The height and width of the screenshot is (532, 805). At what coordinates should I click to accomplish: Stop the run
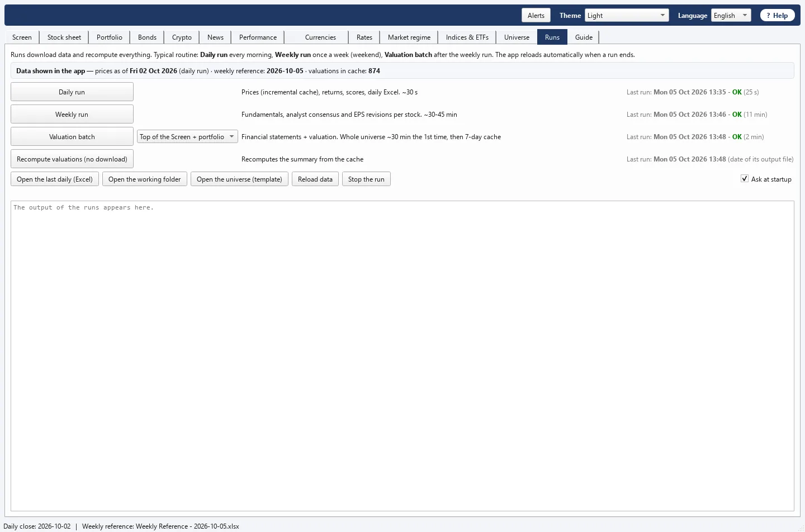(x=366, y=179)
